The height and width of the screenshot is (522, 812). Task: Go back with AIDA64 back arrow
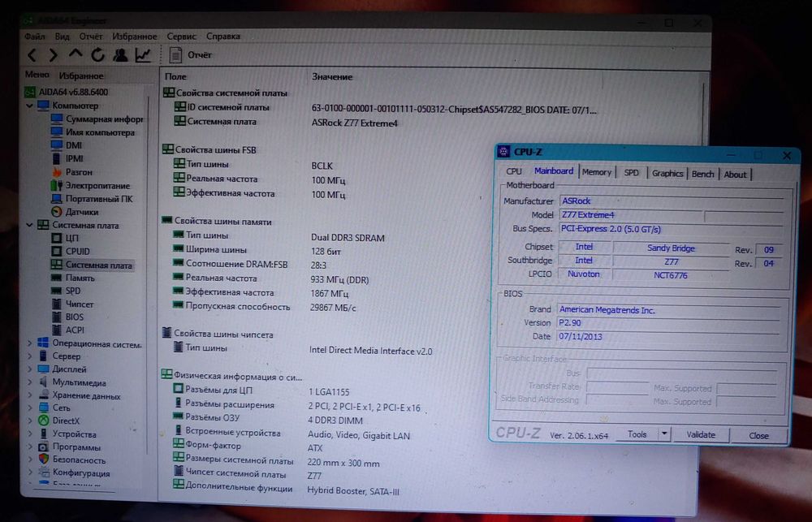coord(32,55)
